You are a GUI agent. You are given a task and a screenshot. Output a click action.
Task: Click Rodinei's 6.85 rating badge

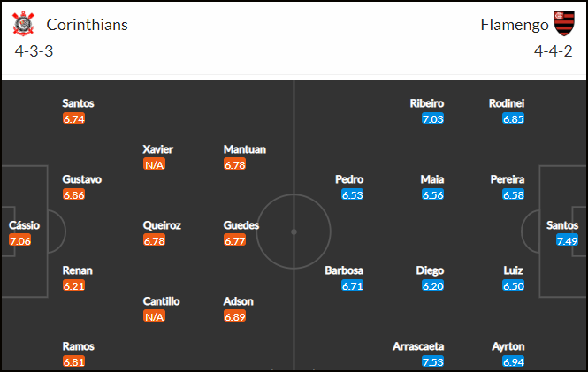514,118
